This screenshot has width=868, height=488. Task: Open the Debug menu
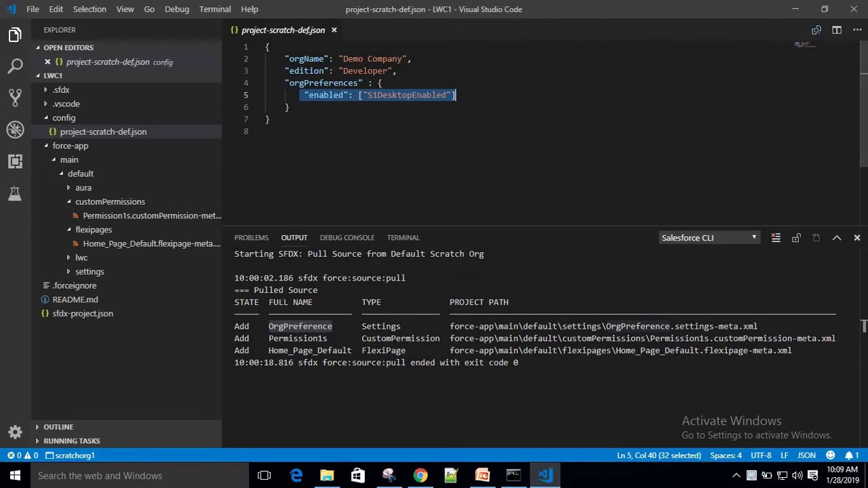pos(177,9)
